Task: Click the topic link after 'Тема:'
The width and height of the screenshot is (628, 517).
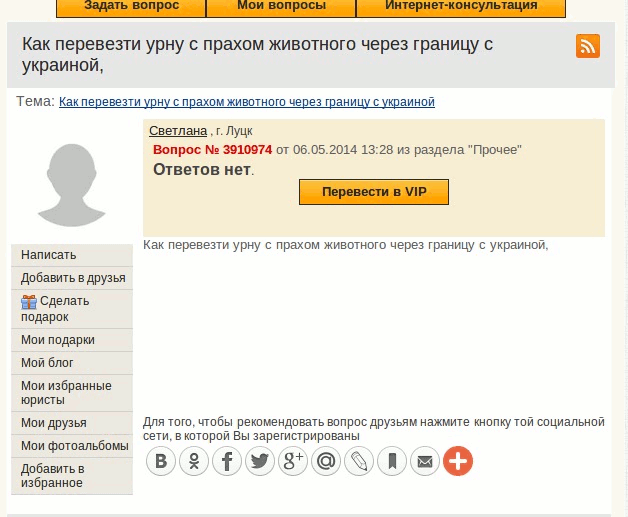Action: [x=247, y=102]
